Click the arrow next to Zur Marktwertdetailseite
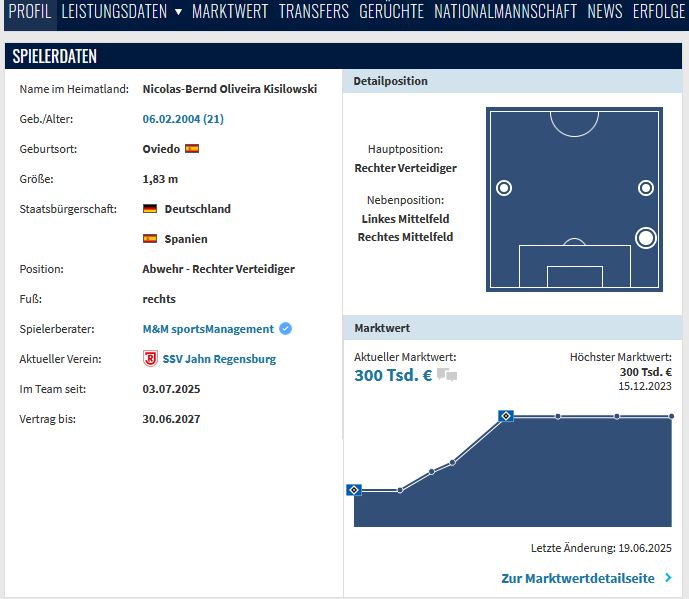The height and width of the screenshot is (599, 689). 668,578
